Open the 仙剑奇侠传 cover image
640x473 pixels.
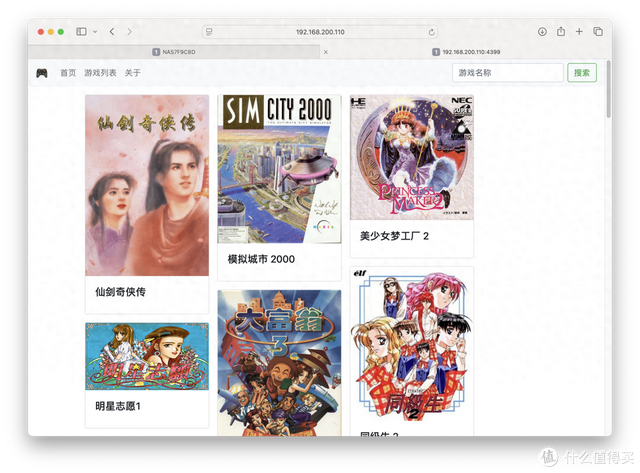tap(147, 185)
